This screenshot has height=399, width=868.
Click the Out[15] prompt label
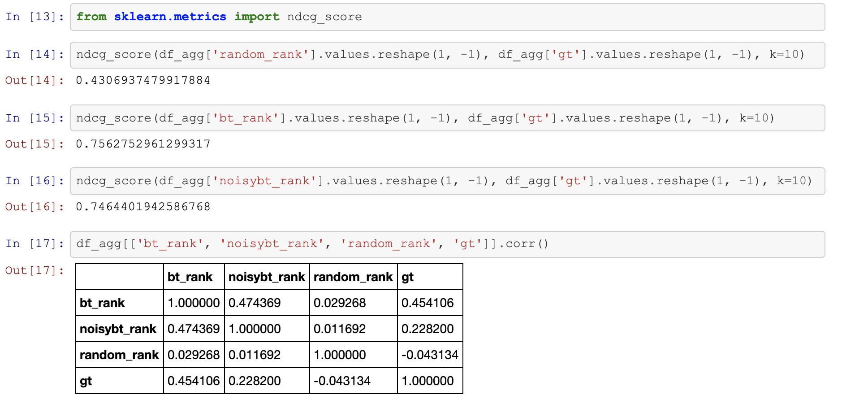click(x=35, y=144)
